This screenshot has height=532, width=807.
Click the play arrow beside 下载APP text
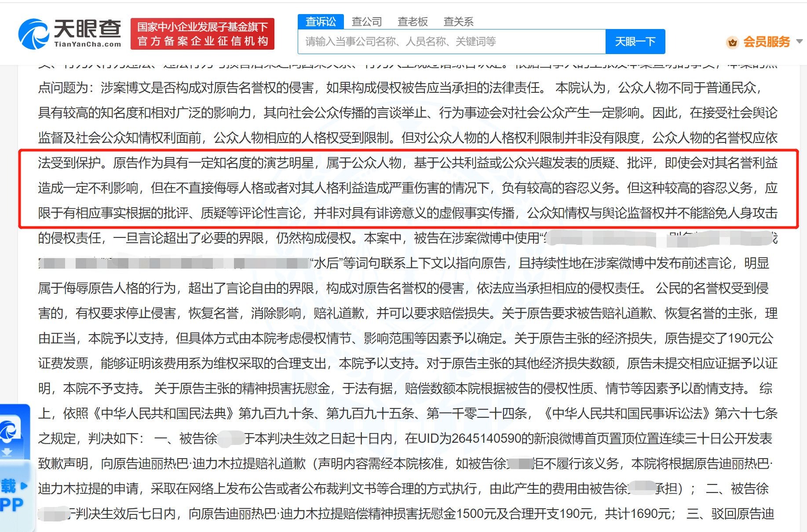tap(23, 485)
